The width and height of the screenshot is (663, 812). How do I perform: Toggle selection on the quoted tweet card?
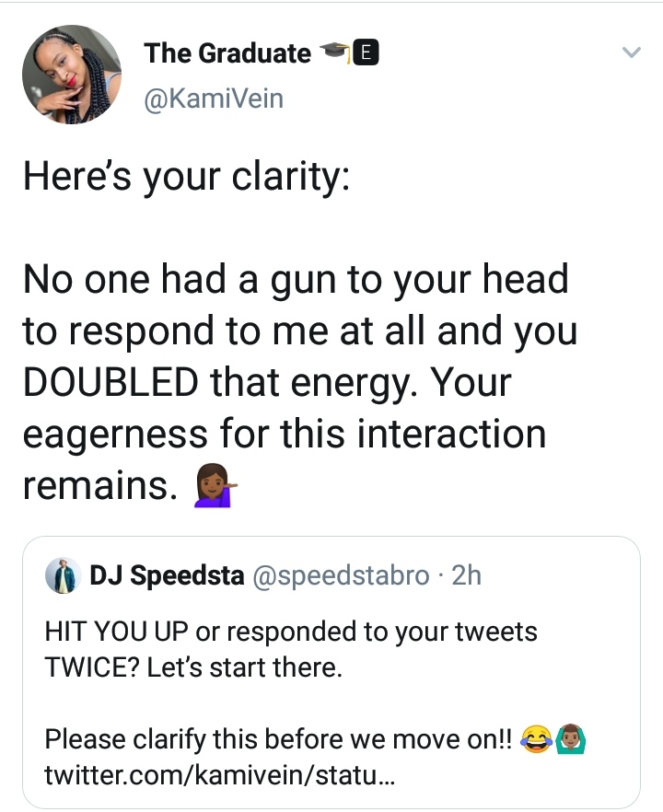coord(331,672)
